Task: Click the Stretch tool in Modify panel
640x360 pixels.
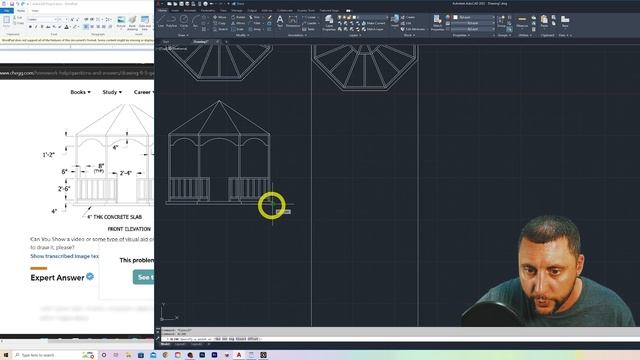Action: (220, 29)
